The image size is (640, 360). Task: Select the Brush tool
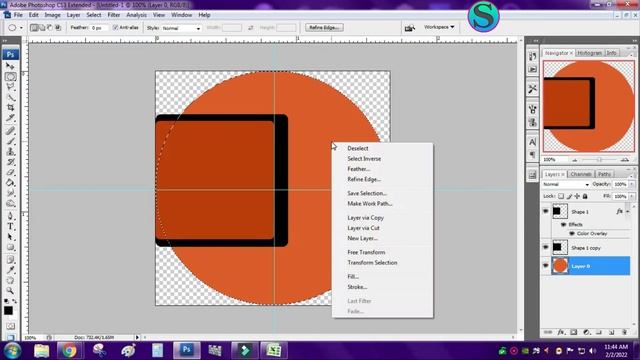(x=10, y=141)
